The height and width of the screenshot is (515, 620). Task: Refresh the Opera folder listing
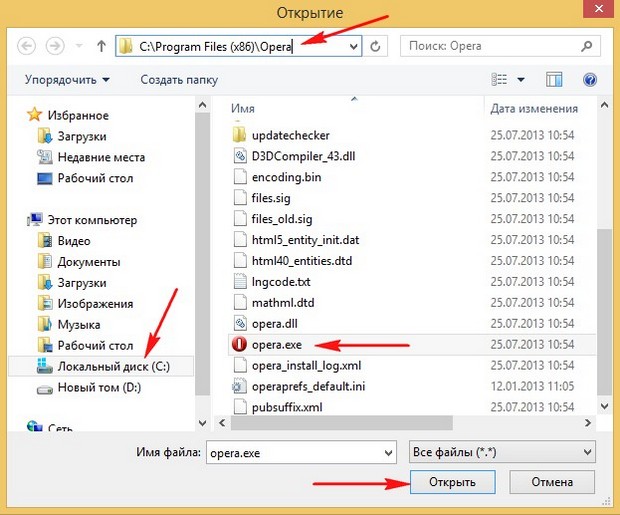click(x=375, y=46)
